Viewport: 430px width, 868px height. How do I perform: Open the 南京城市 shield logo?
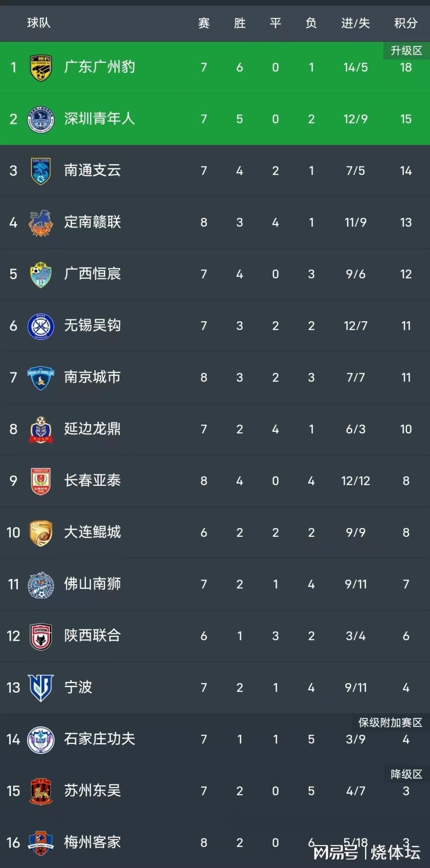click(x=41, y=378)
